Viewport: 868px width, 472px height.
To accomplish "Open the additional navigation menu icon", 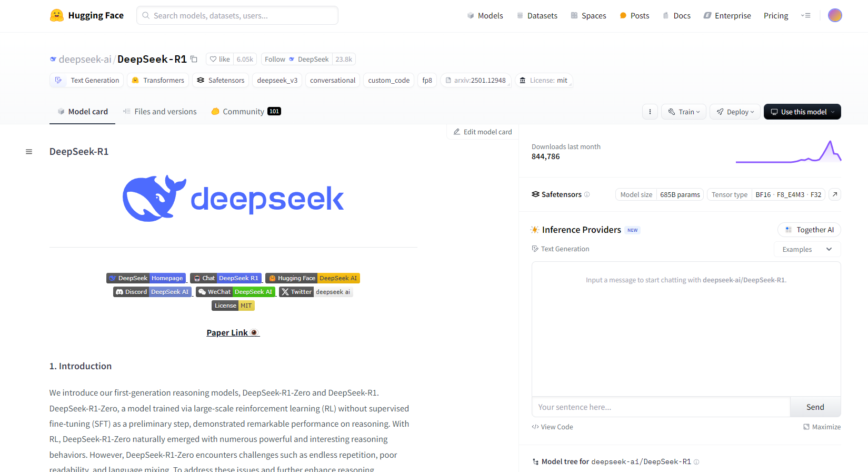I will (806, 15).
